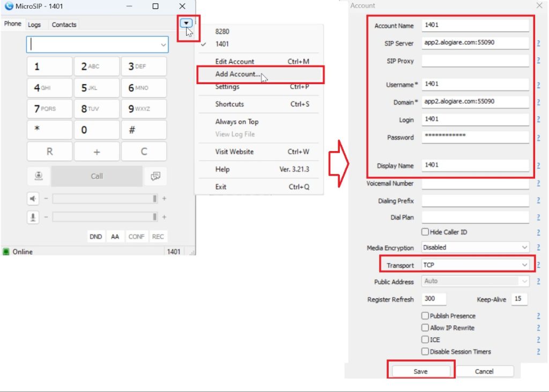
Task: Click the video call camera icon
Action: pos(39,176)
